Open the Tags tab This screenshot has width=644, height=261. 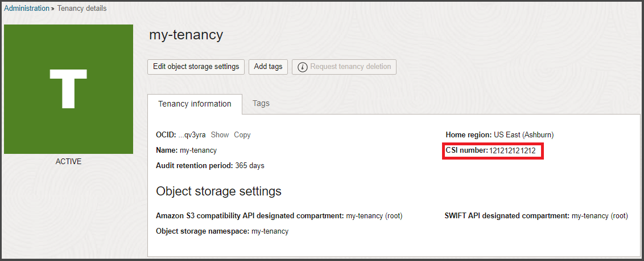[261, 103]
